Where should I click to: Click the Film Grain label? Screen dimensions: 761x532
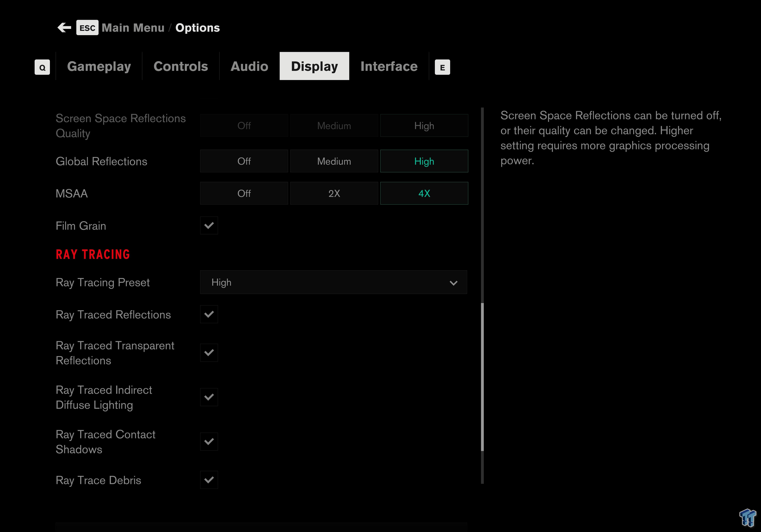click(81, 226)
